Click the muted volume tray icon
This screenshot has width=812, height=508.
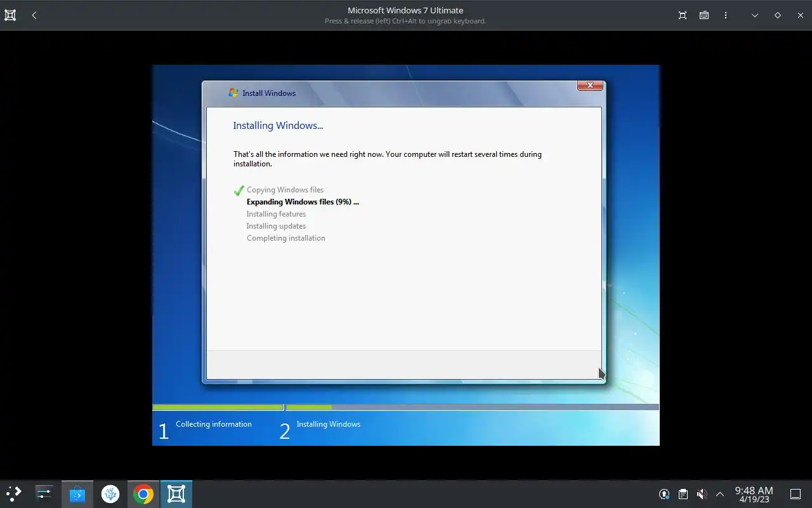tap(702, 494)
